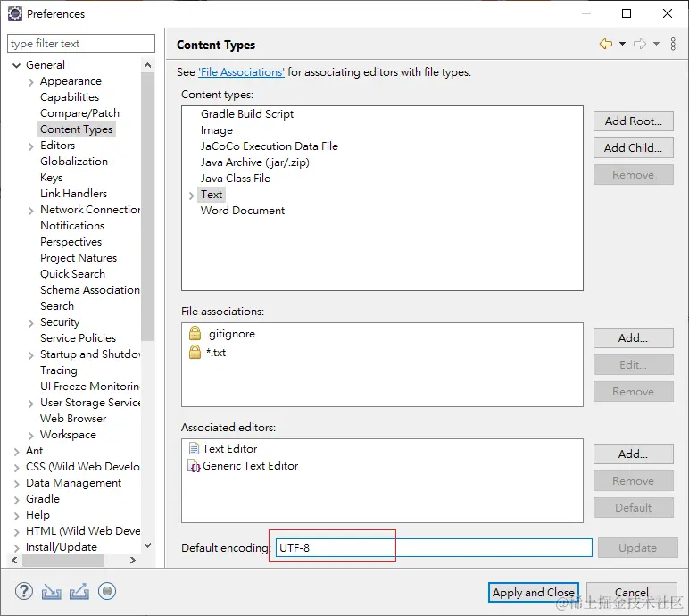Image resolution: width=689 pixels, height=616 pixels.
Task: Expand the Editors tree node
Action: click(x=30, y=146)
